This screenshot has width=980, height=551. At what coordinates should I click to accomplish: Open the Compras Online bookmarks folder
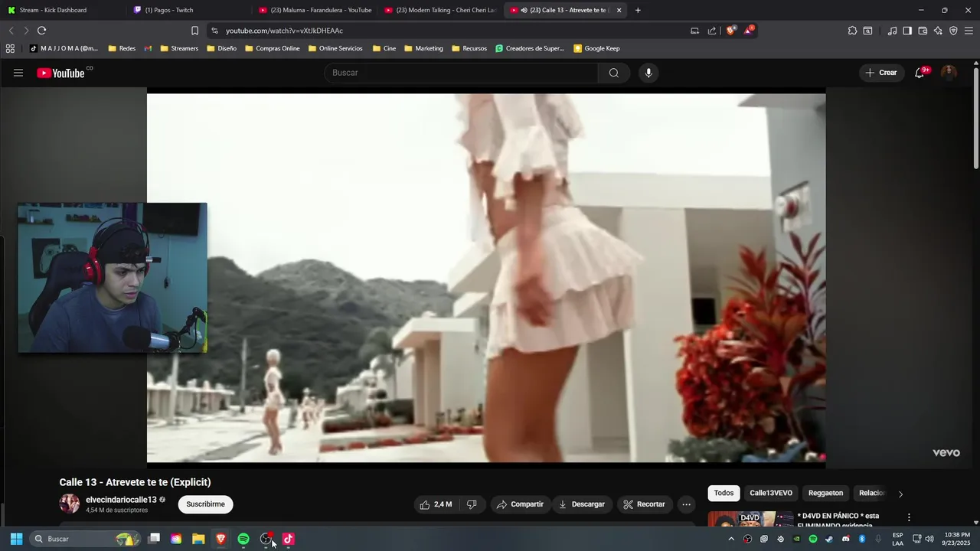click(273, 48)
